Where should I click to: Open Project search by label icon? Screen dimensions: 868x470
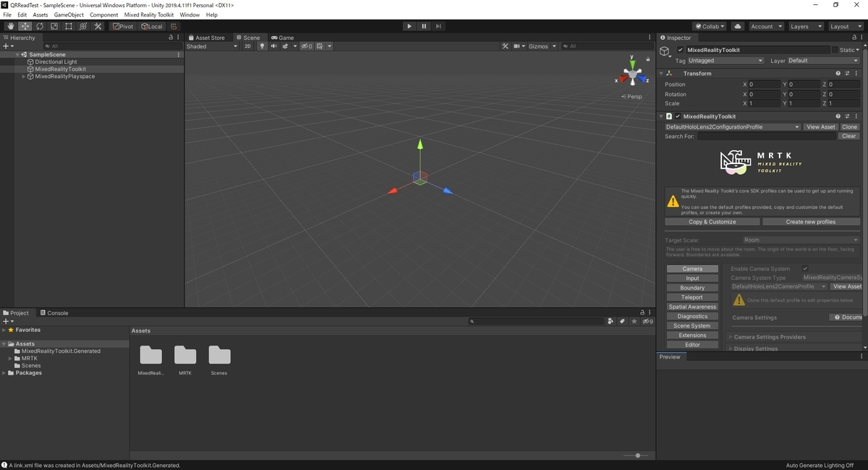[622, 321]
